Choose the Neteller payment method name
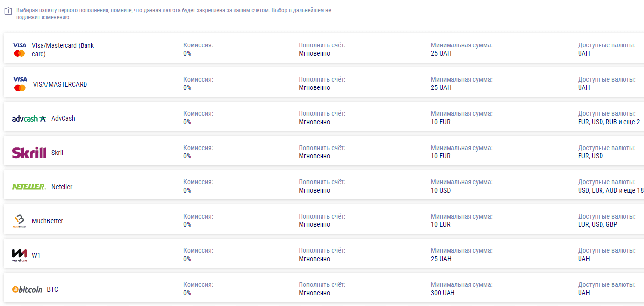The height and width of the screenshot is (306, 644). coord(62,187)
